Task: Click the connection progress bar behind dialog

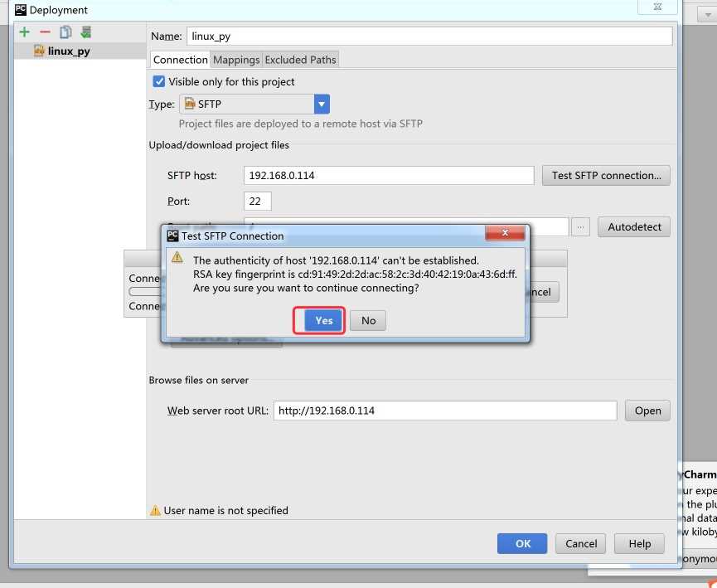Action: [x=144, y=292]
